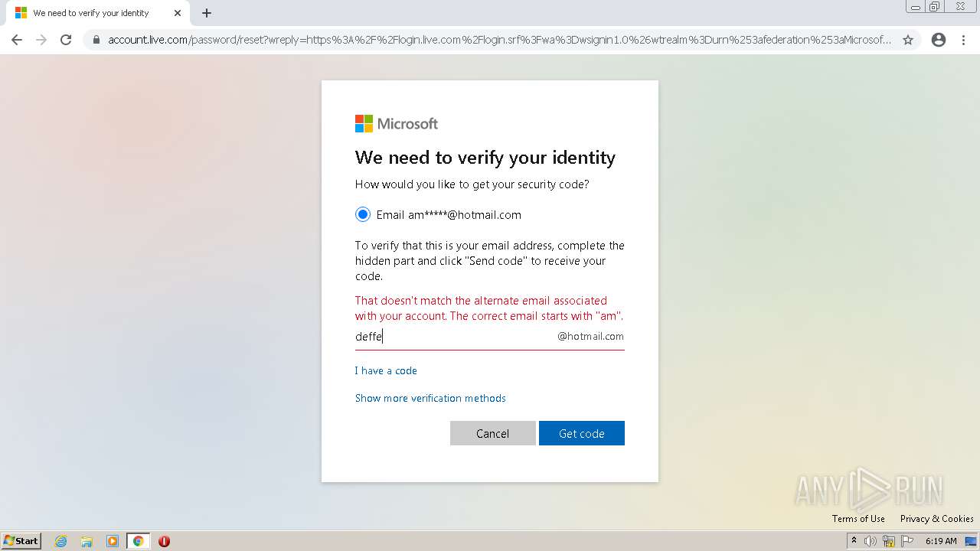Click the red error message text
The image size is (980, 551).
tap(489, 308)
